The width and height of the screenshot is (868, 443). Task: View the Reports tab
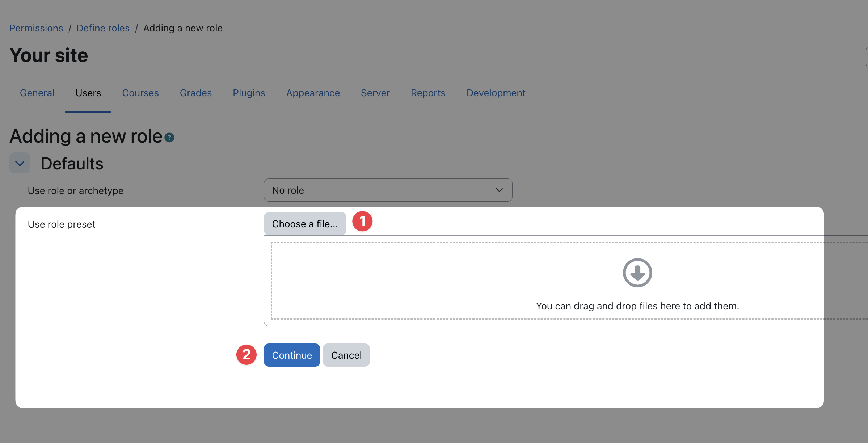point(428,93)
